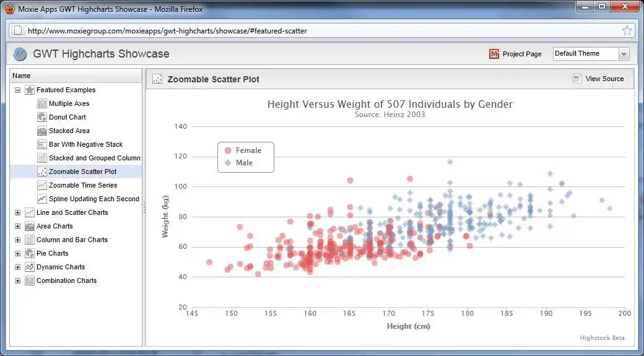
Task: Select Zoomable Scatter Plot label
Action: click(x=82, y=171)
